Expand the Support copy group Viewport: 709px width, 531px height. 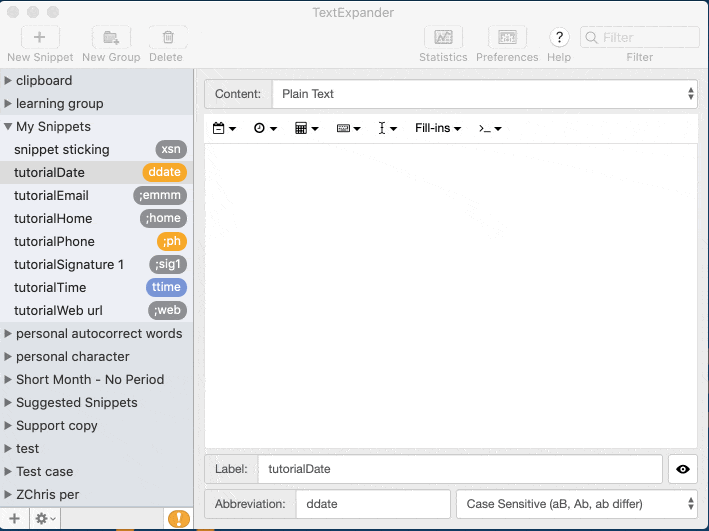tap(8, 426)
